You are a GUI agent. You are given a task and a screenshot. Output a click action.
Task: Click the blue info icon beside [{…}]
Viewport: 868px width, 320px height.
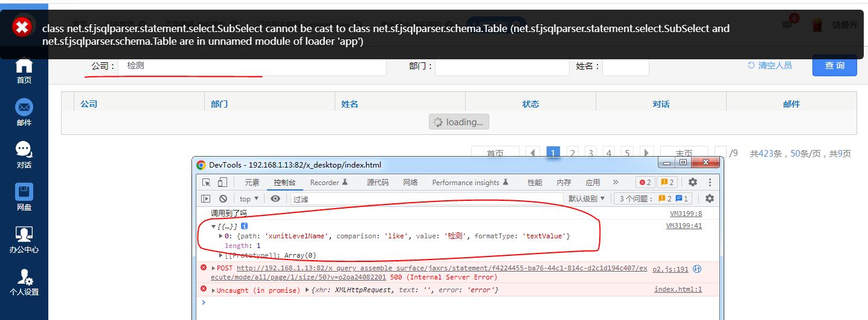click(x=245, y=226)
